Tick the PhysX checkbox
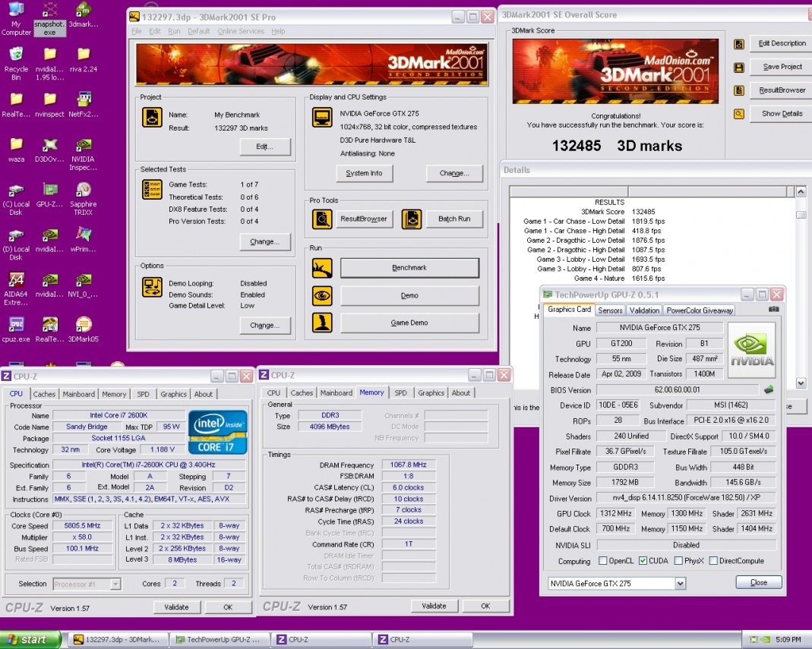The height and width of the screenshot is (649, 812). click(x=678, y=561)
